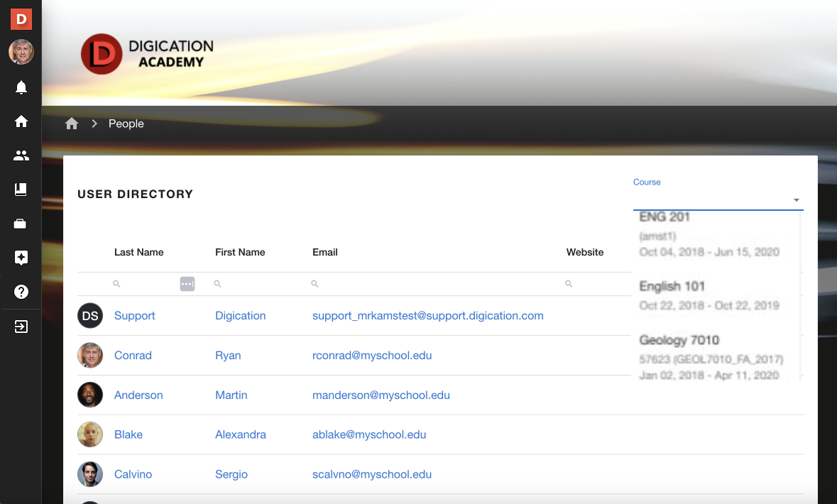Sort by First Name column header
The image size is (837, 504).
click(x=240, y=252)
